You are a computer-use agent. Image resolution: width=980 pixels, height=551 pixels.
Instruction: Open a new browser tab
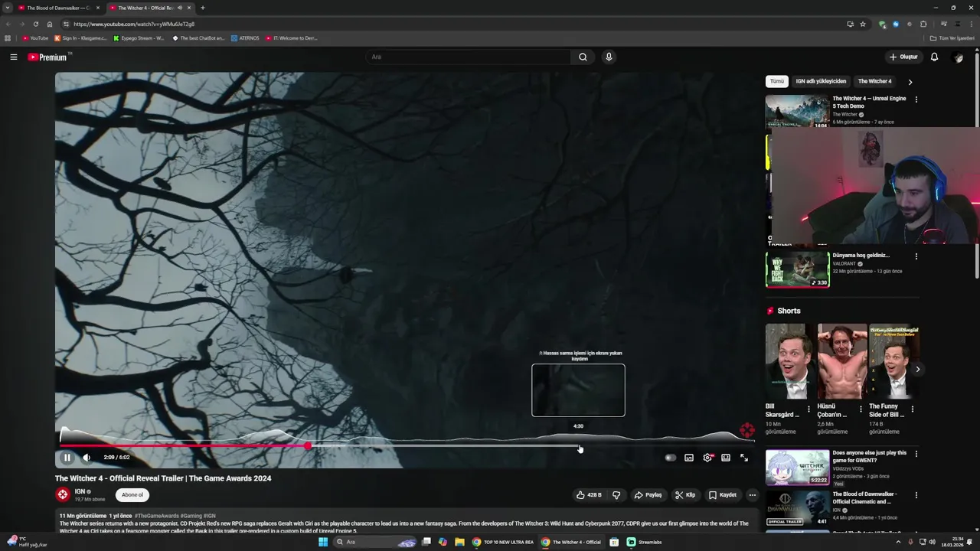(202, 8)
